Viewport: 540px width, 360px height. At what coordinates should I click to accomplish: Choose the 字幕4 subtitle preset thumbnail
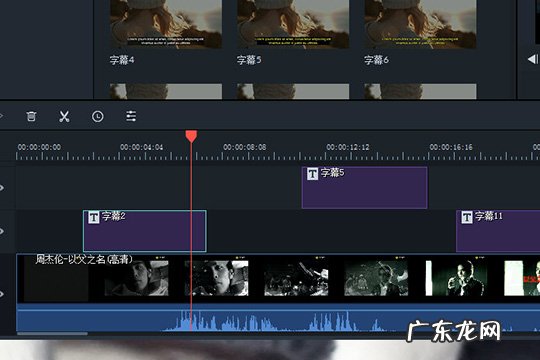(x=166, y=24)
